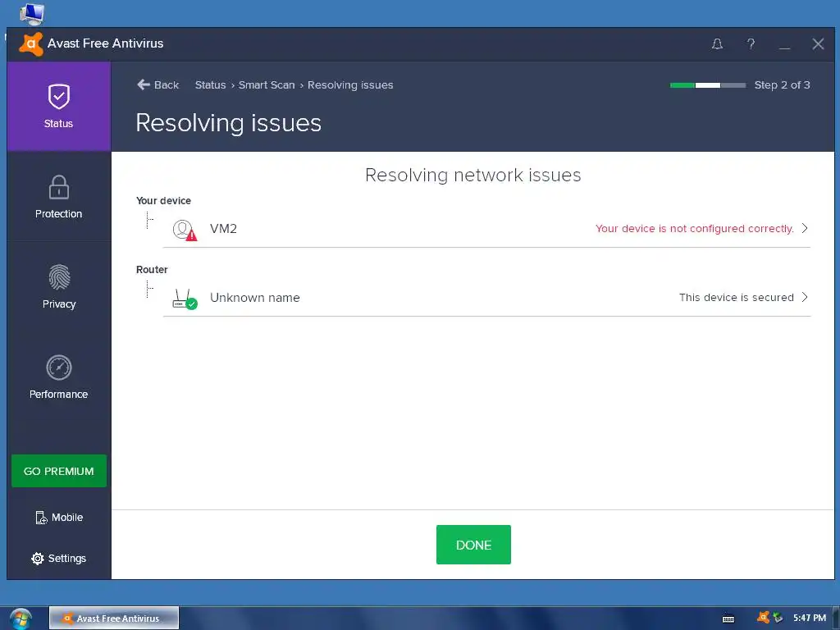840x630 pixels.
Task: Click the Settings gear icon
Action: [38, 558]
